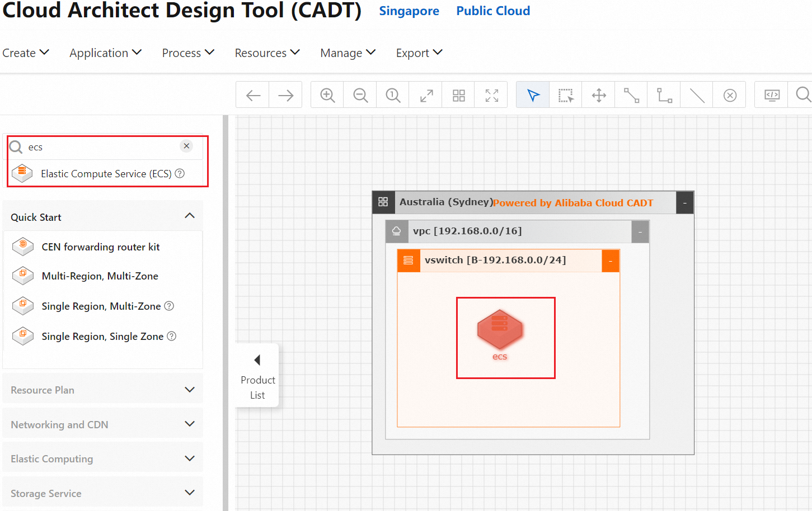Select the pointer selection tool
Viewport: 812px width, 511px height.
pyautogui.click(x=533, y=95)
